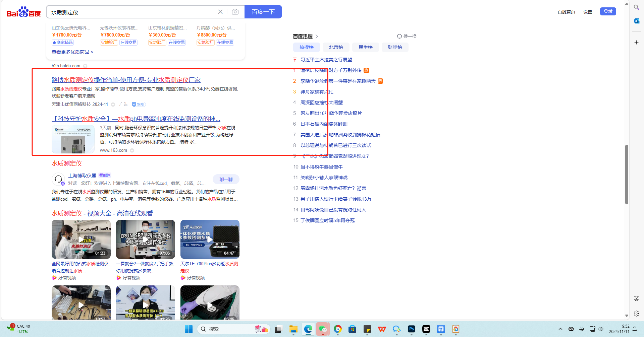644x337 pixels.
Task: Click the 百度一下 search button
Action: point(263,12)
